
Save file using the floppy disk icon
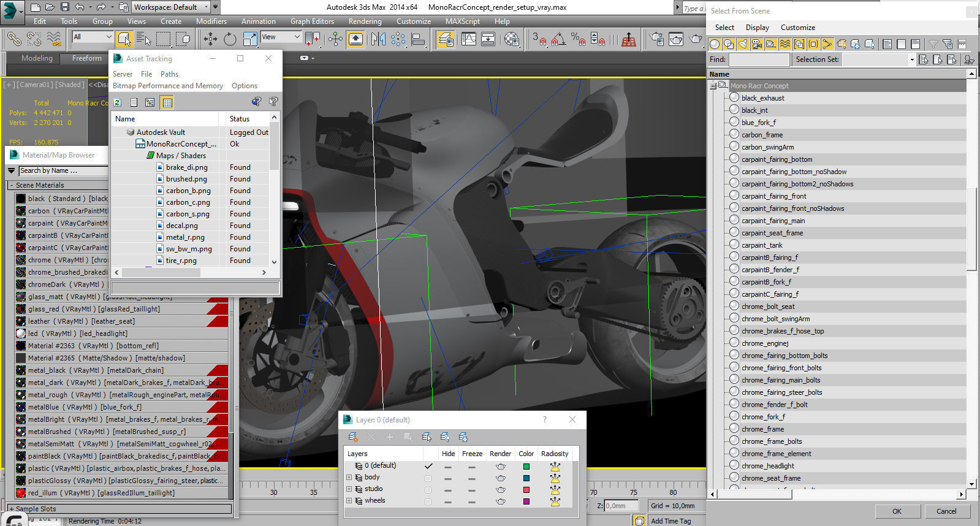pos(65,7)
